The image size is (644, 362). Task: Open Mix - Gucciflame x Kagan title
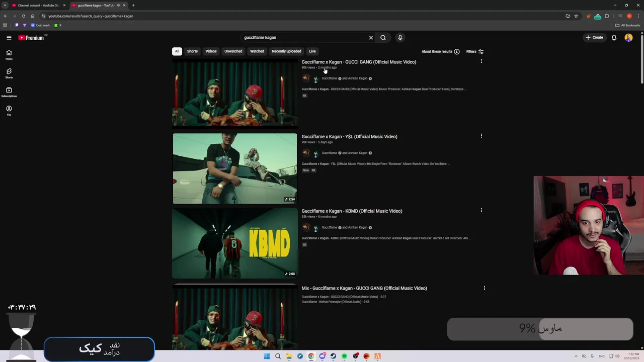[364, 288]
